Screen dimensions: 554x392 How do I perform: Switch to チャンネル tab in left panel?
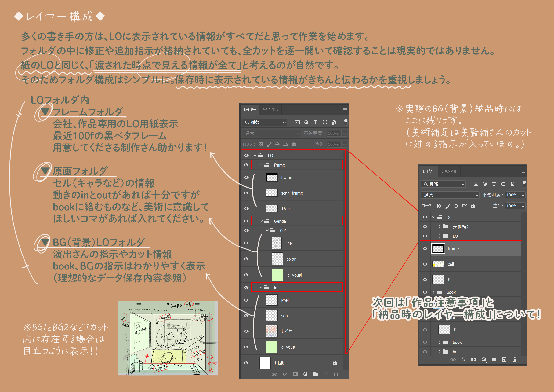coord(270,110)
